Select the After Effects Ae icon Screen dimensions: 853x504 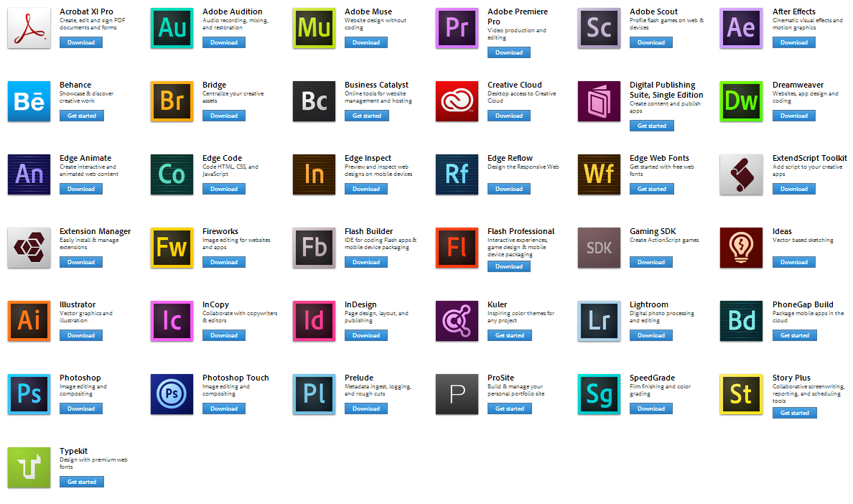(x=741, y=28)
